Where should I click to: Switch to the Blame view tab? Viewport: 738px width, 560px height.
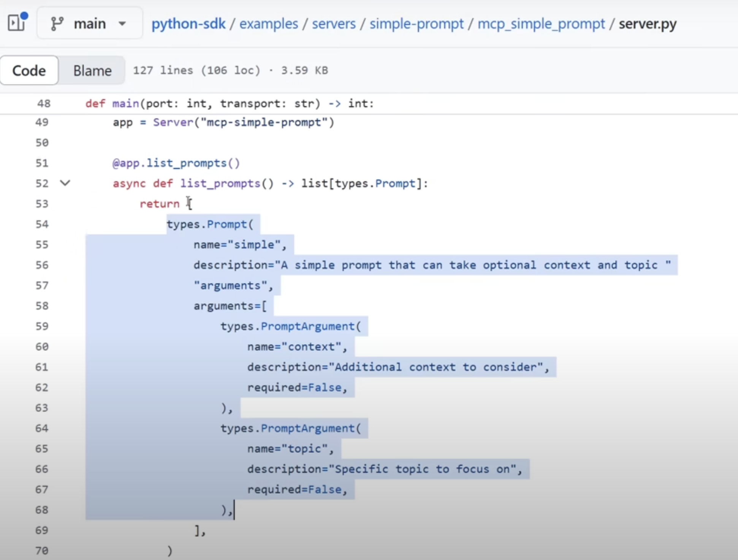(x=92, y=70)
